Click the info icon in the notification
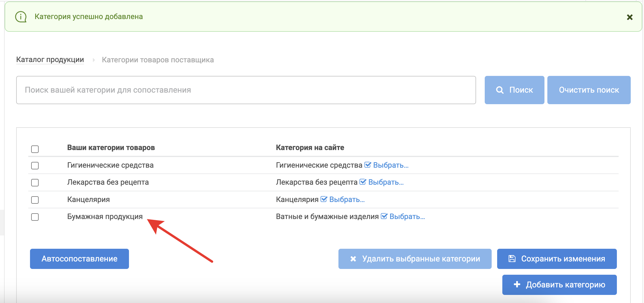 [x=21, y=17]
